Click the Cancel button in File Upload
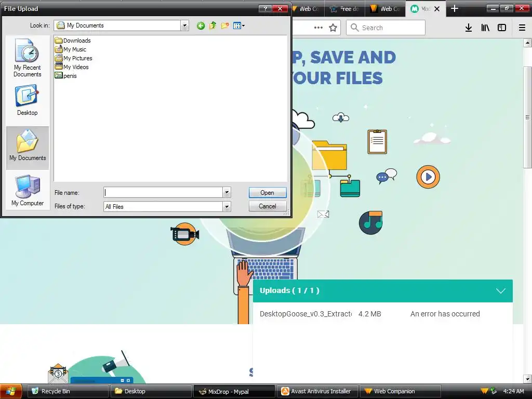The height and width of the screenshot is (399, 532). point(268,206)
